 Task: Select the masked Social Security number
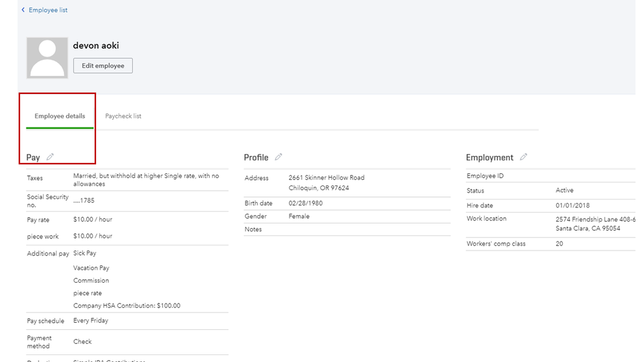point(84,201)
